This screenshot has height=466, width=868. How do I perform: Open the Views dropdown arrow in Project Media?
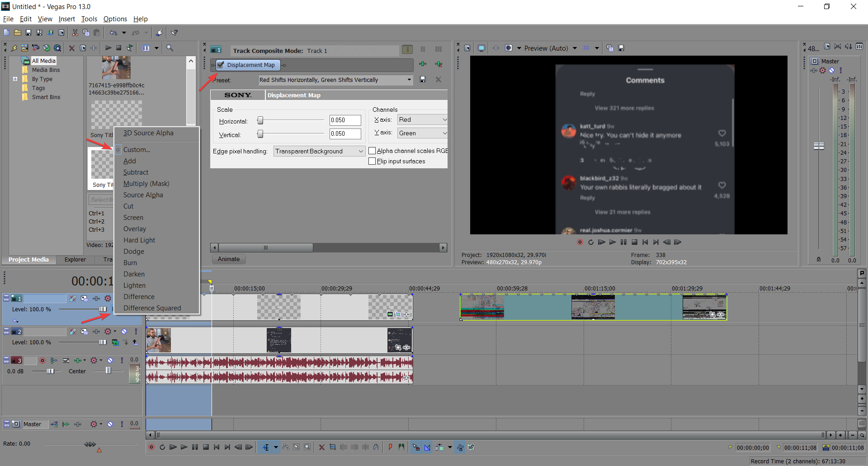point(157,48)
